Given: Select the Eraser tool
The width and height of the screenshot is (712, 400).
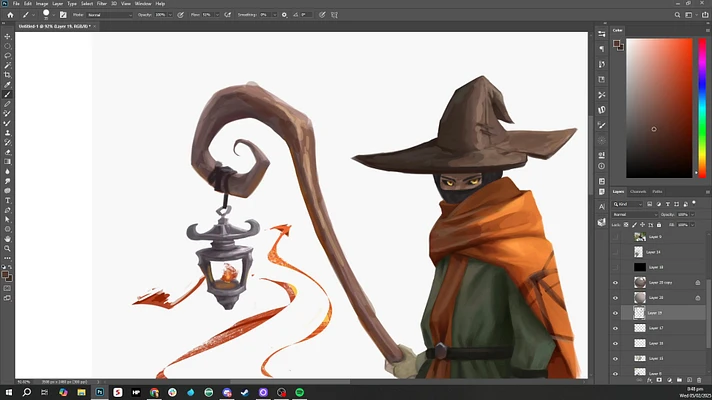Looking at the screenshot, I should pos(7,152).
